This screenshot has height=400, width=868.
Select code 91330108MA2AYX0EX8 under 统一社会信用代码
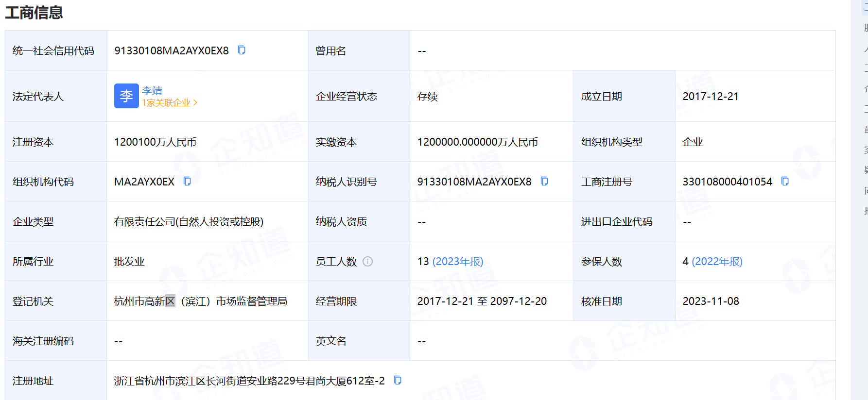click(172, 50)
